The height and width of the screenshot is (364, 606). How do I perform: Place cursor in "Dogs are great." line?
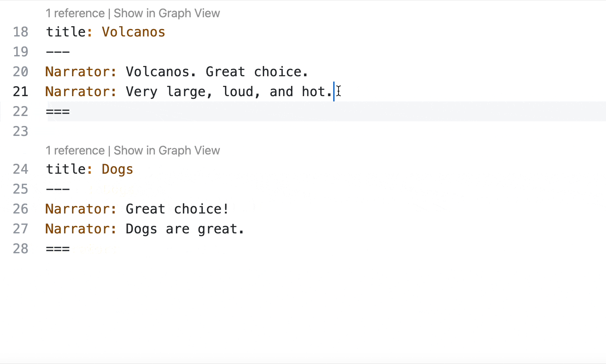(185, 229)
